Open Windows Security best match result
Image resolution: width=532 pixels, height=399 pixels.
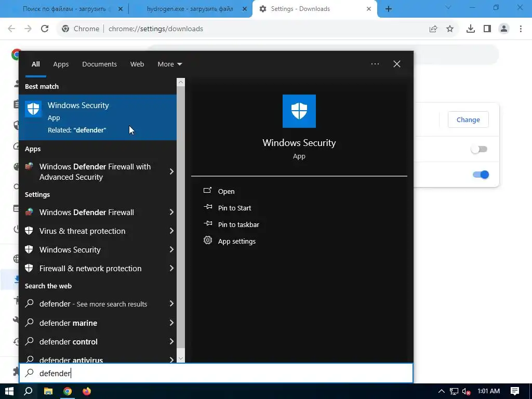pos(98,117)
